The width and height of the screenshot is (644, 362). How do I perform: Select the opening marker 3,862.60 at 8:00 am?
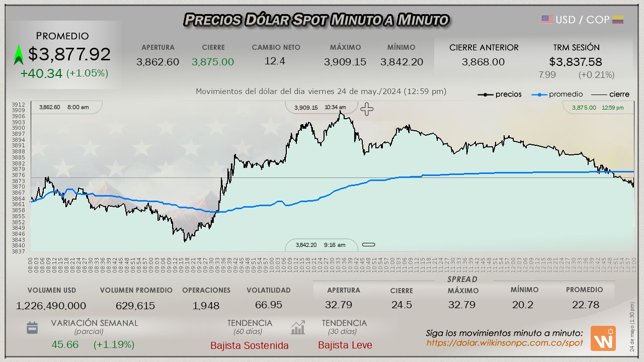(64, 107)
